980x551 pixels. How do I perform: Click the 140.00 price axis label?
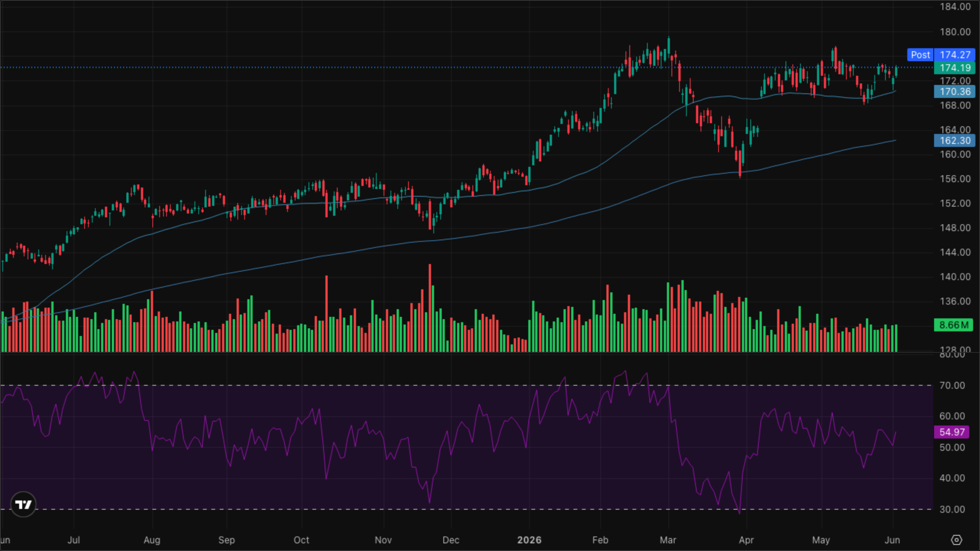click(955, 277)
